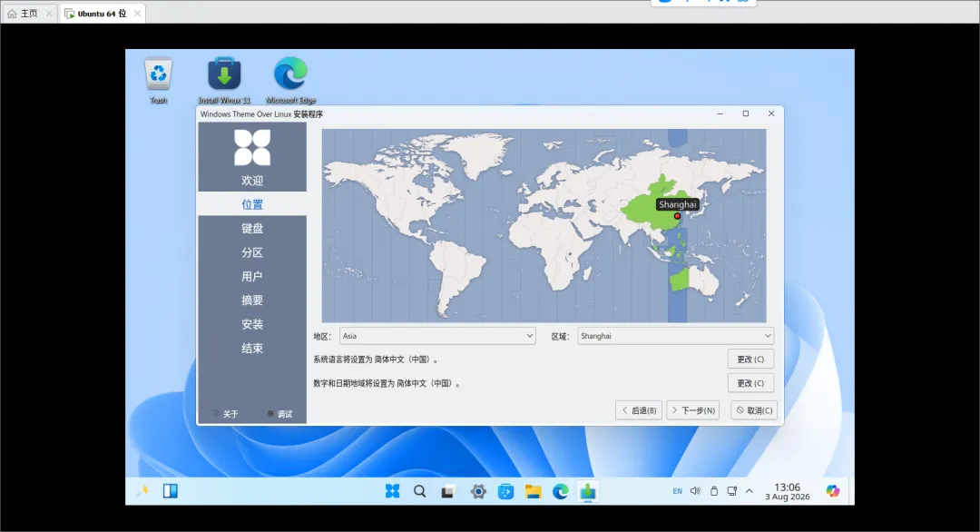
Task: Open clock showing 13:06
Action: click(788, 491)
